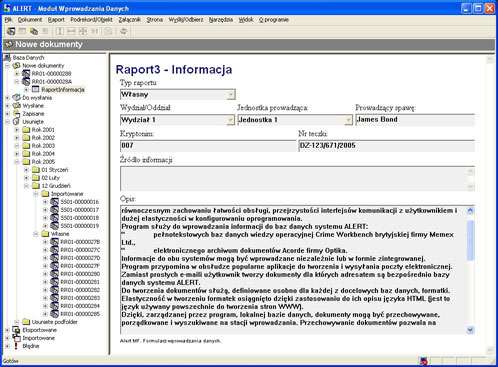Click the Opis scrollbar down arrow

470,330
